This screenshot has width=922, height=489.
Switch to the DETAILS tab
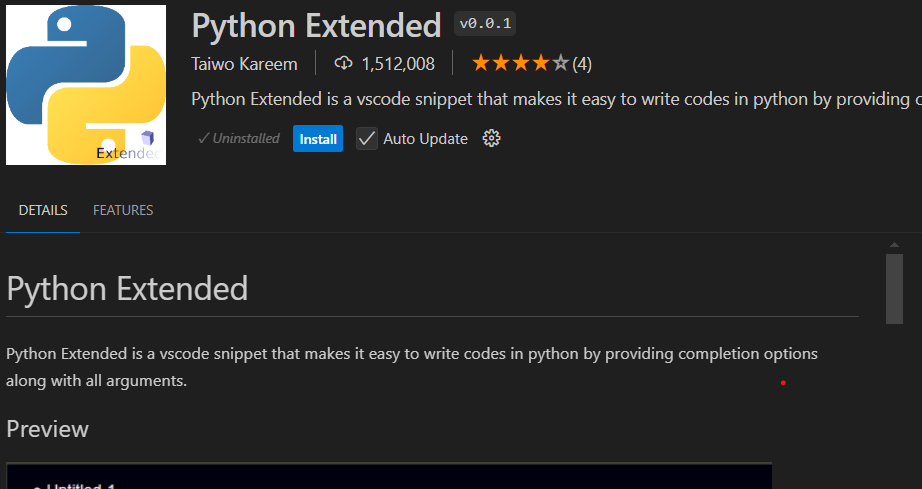pyautogui.click(x=43, y=210)
